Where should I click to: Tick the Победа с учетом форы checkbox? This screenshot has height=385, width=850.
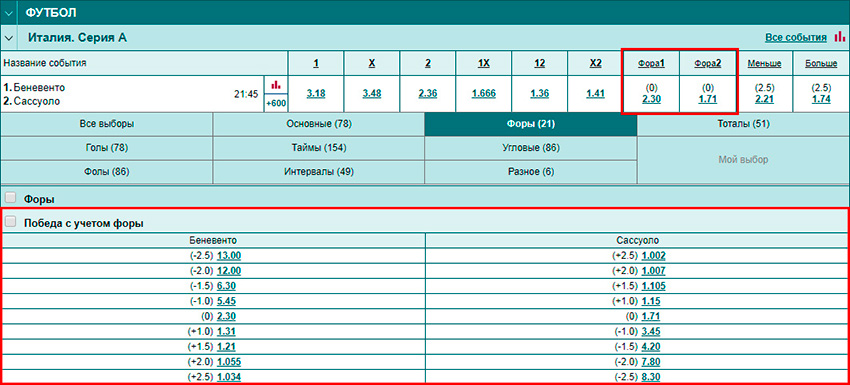[10, 222]
